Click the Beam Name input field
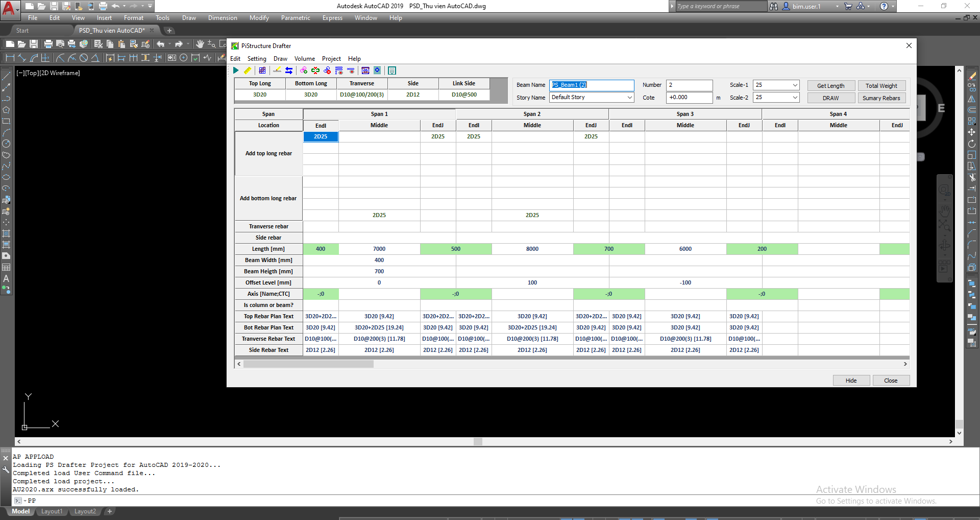The width and height of the screenshot is (980, 520). click(x=592, y=85)
